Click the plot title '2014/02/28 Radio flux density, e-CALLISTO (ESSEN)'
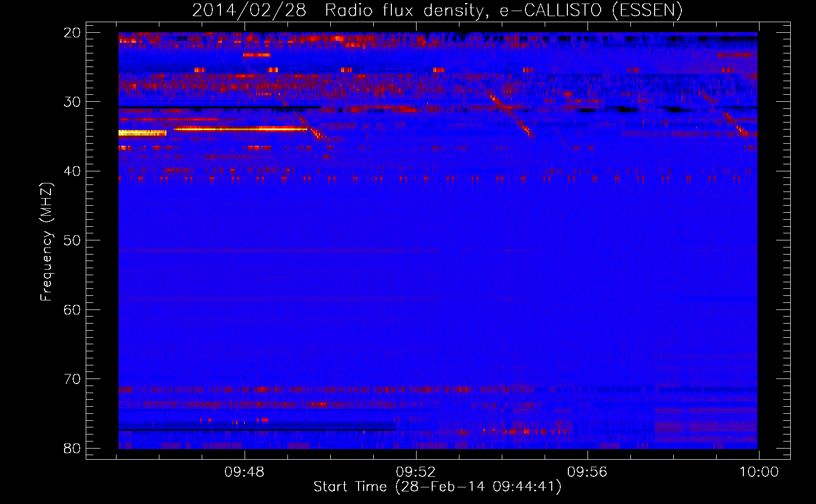 coord(437,10)
